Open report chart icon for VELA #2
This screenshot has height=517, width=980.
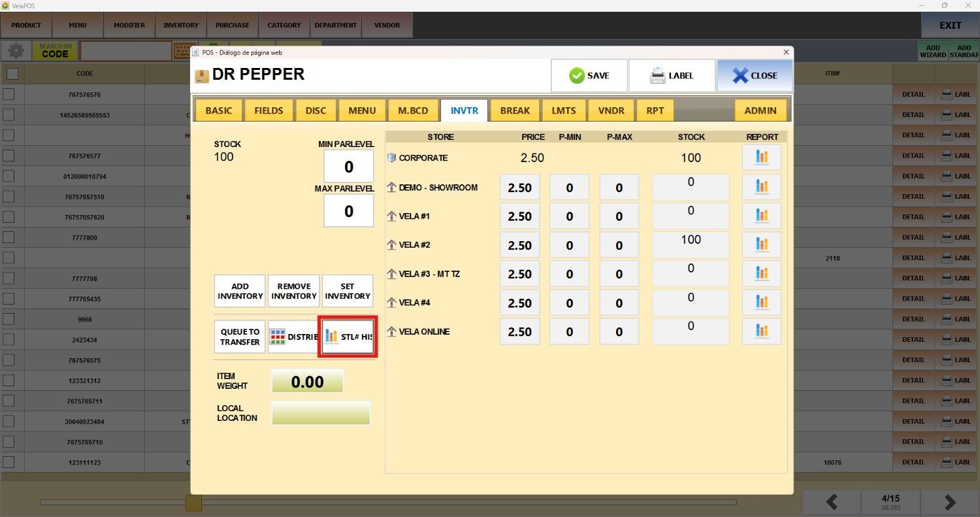(761, 244)
